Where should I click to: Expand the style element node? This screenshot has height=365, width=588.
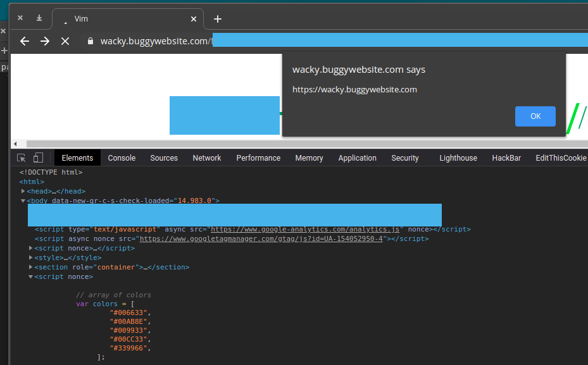pos(31,257)
